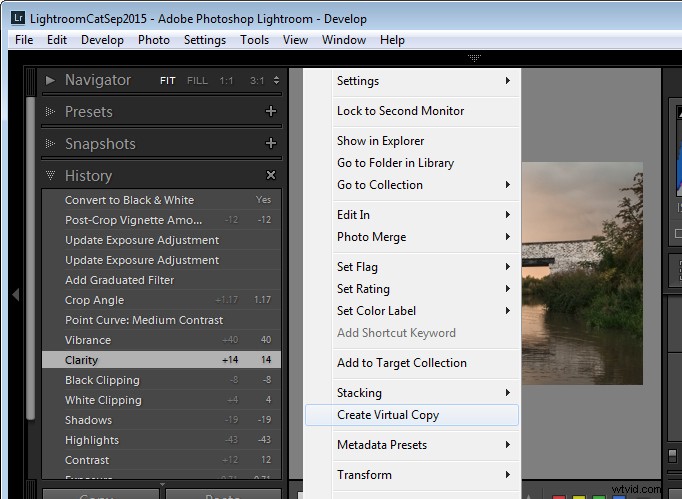The height and width of the screenshot is (499, 682).
Task: Open the Go to Collection submenu
Action: coord(412,185)
